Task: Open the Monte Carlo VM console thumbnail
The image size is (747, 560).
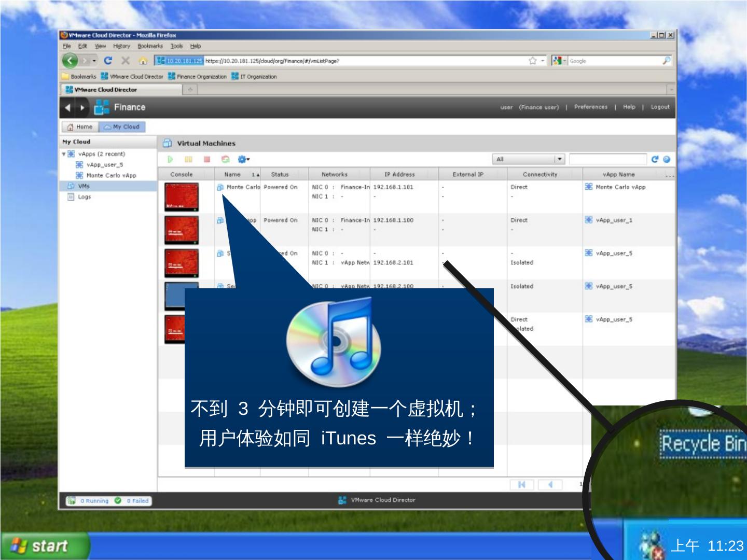Action: click(182, 197)
